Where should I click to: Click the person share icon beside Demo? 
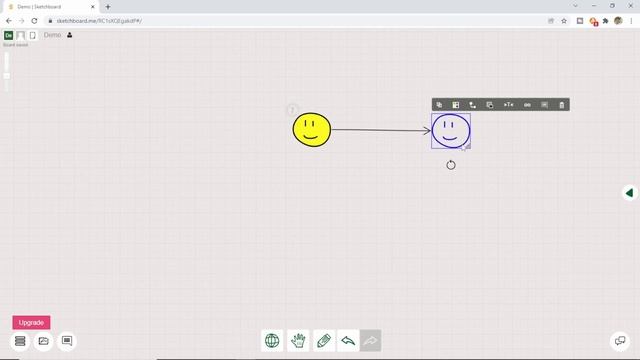70,35
